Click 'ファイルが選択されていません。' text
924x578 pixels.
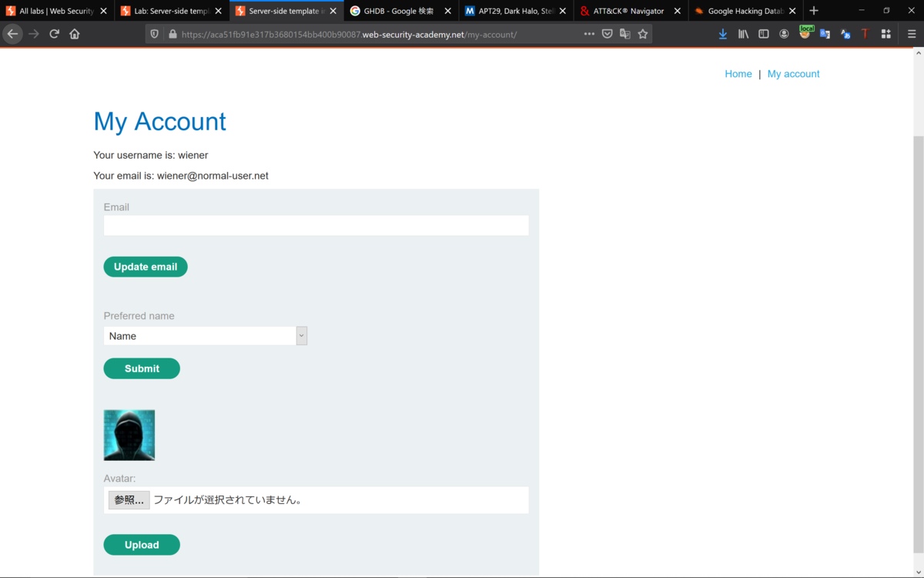[228, 500]
